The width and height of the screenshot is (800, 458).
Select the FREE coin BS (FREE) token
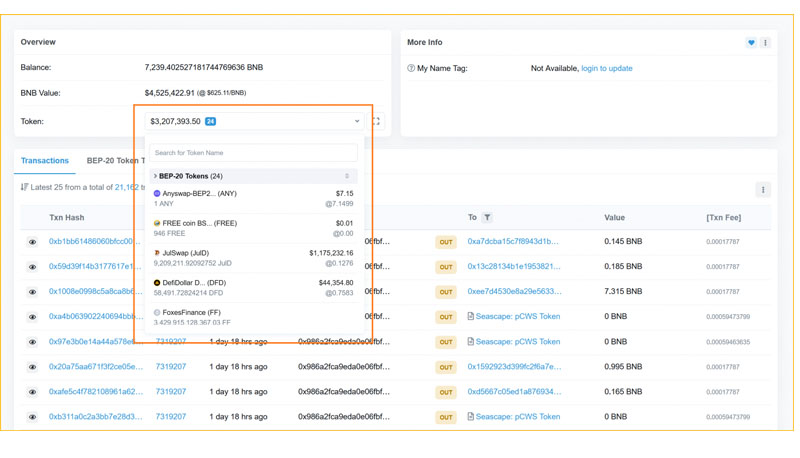[254, 228]
